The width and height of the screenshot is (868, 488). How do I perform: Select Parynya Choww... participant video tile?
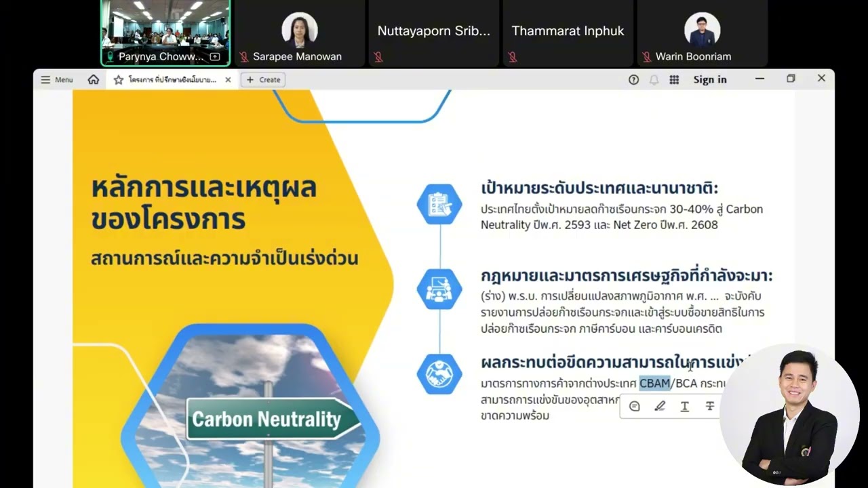coord(166,33)
